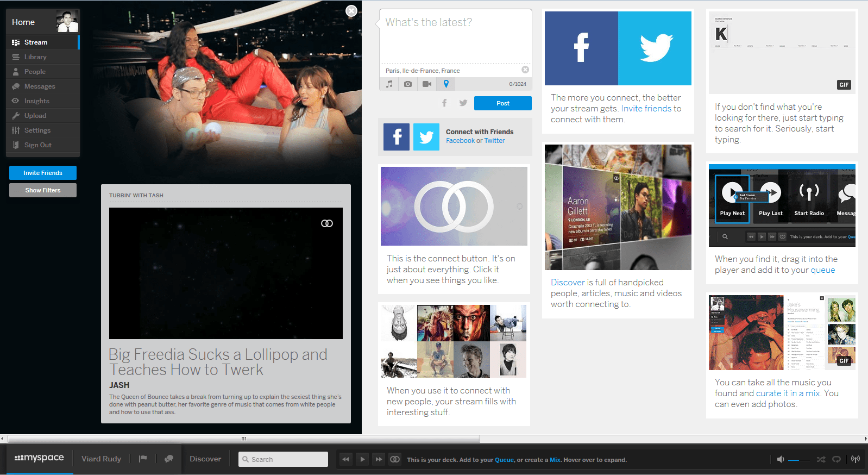This screenshot has width=868, height=475.
Task: Click curate it in a mix link
Action: pyautogui.click(x=788, y=393)
